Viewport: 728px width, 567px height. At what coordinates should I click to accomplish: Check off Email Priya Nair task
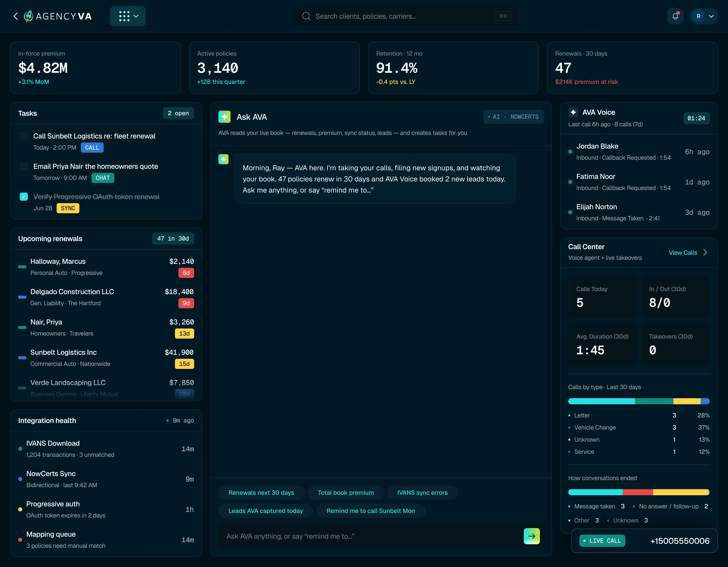pyautogui.click(x=24, y=166)
